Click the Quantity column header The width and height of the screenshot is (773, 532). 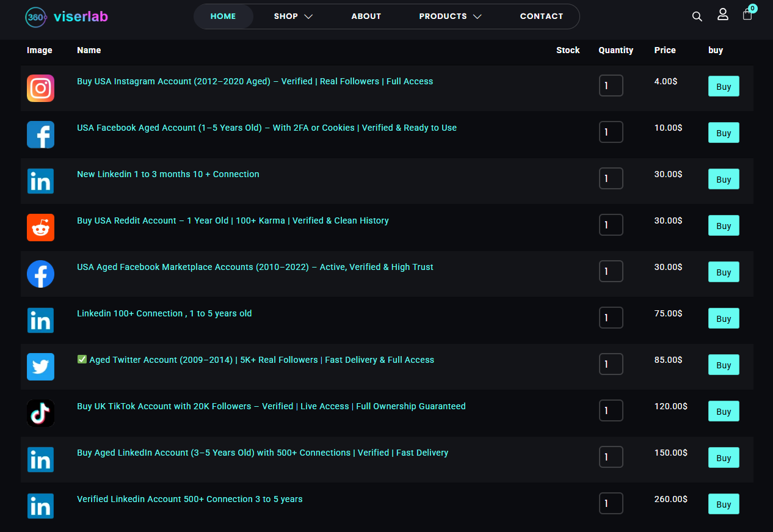tap(615, 50)
